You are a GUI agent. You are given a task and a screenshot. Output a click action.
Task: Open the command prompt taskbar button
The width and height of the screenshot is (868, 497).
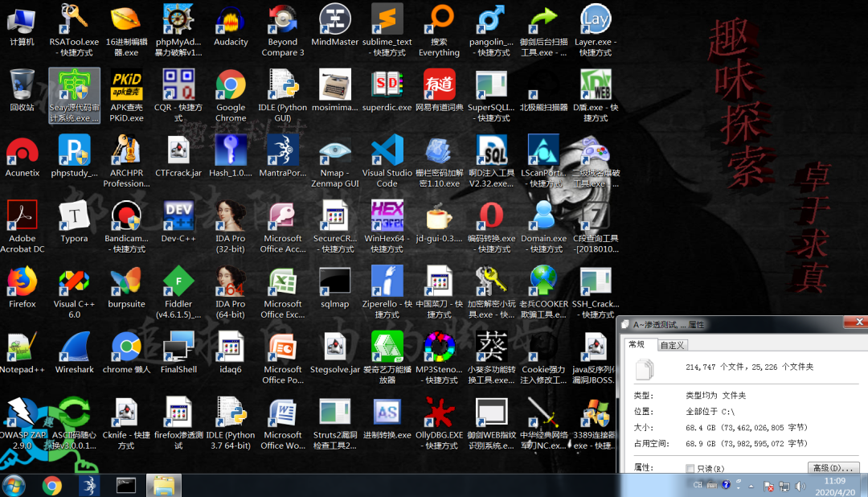126,486
